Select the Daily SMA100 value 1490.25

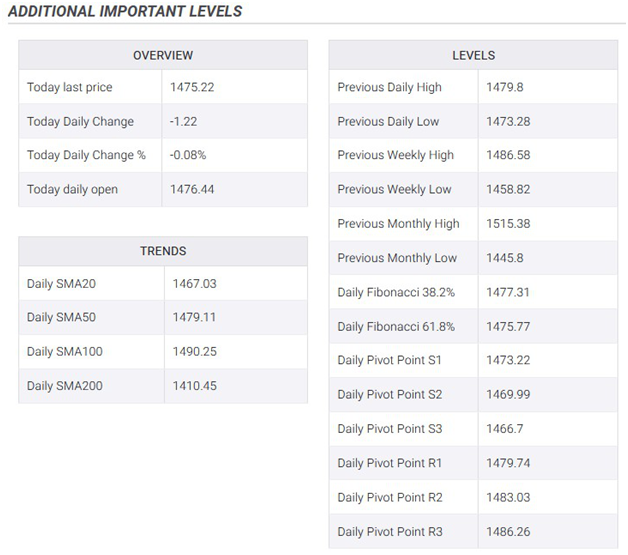point(195,352)
